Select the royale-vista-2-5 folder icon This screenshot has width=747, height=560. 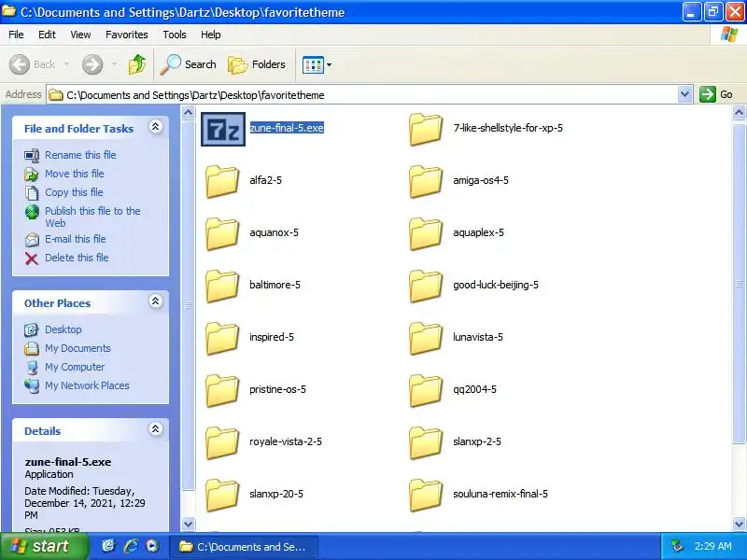(222, 442)
